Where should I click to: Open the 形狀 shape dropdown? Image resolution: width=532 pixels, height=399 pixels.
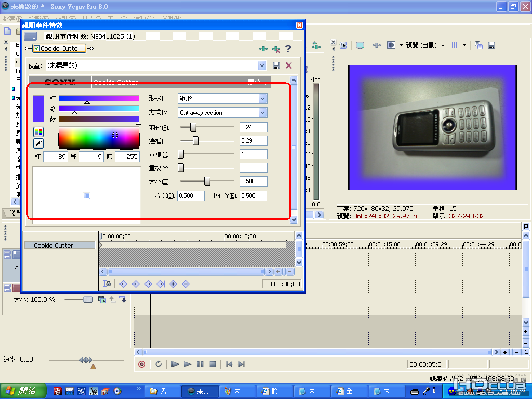(x=262, y=98)
